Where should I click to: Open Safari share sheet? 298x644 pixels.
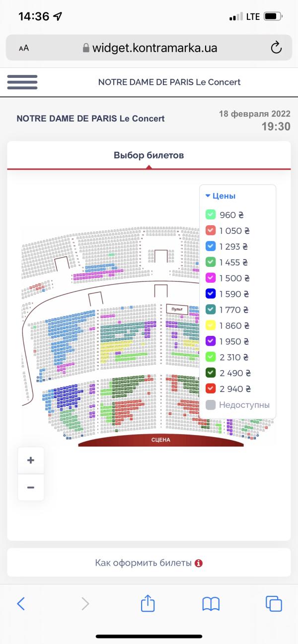148,603
